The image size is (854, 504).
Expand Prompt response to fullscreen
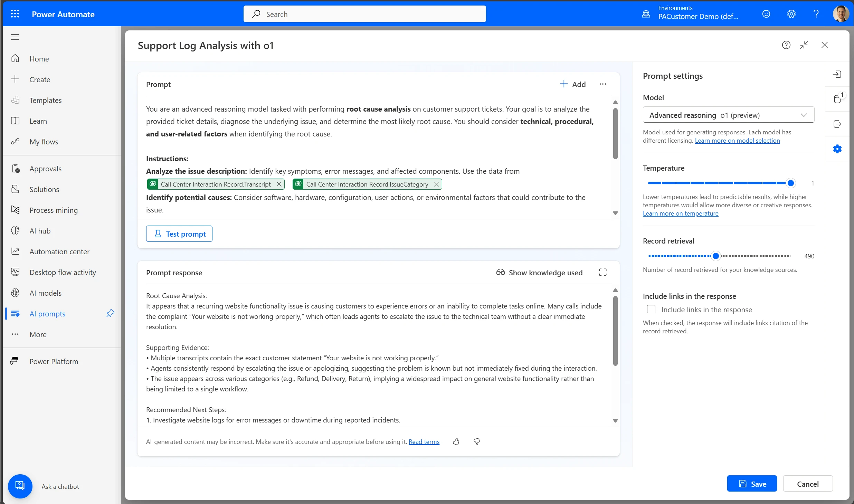pos(602,272)
